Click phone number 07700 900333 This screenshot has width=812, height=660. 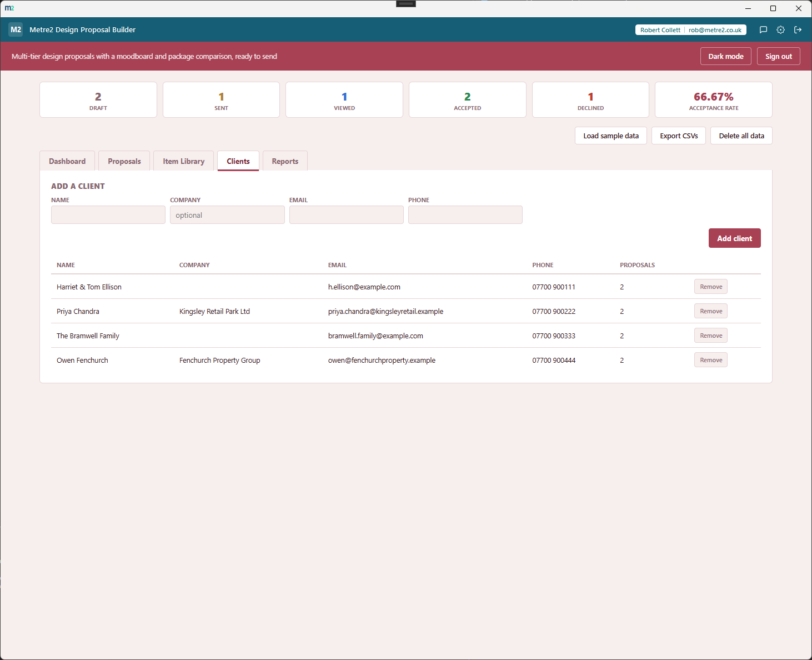(x=554, y=336)
